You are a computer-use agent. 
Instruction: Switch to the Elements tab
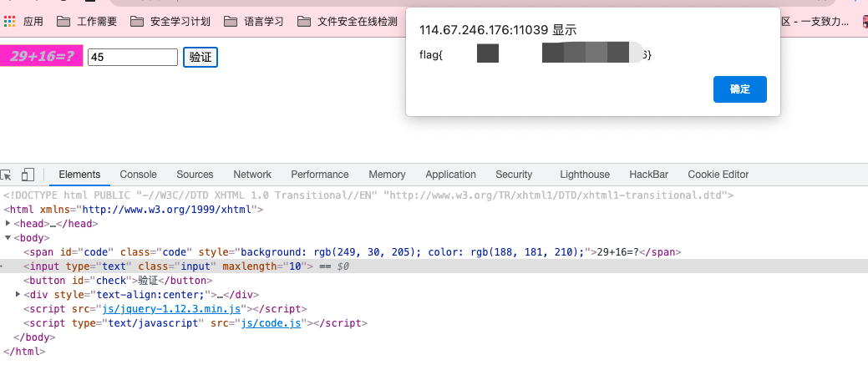pos(79,175)
